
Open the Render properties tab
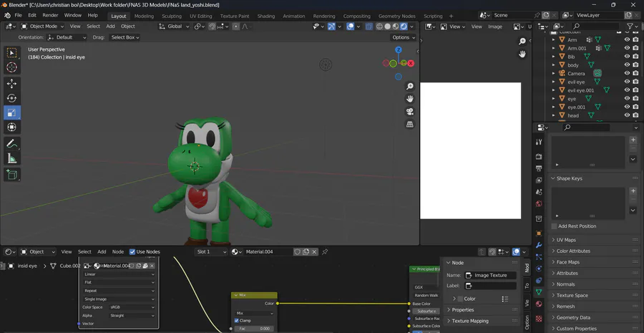tap(540, 157)
